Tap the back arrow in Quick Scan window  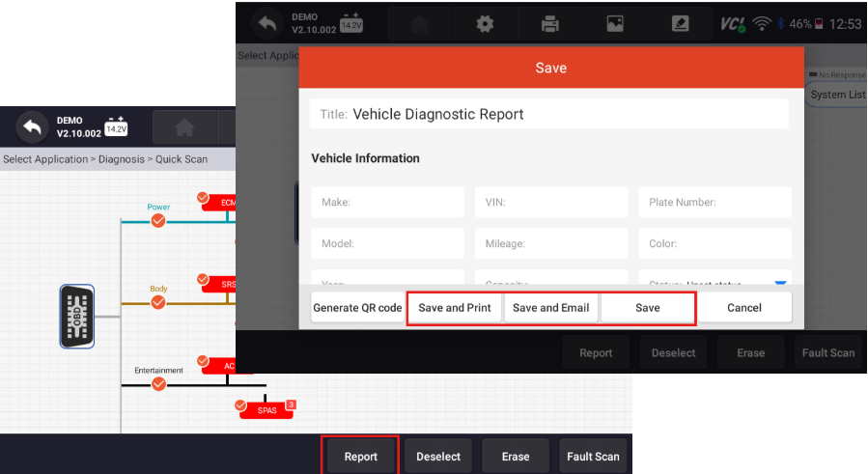click(32, 127)
